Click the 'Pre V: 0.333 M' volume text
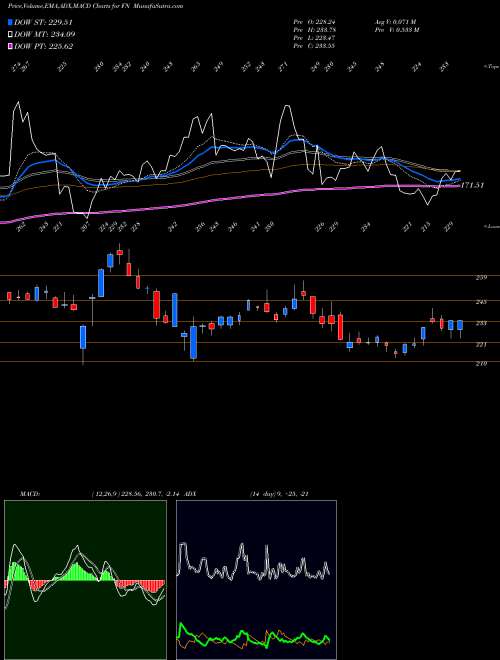 (x=396, y=29)
